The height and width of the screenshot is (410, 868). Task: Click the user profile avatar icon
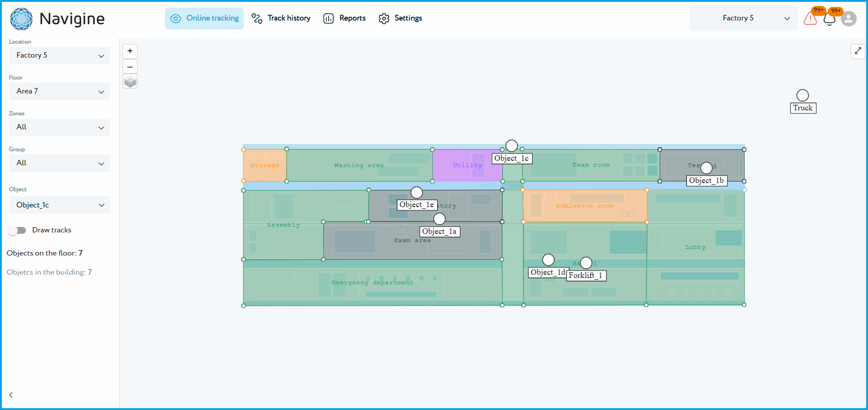(849, 19)
